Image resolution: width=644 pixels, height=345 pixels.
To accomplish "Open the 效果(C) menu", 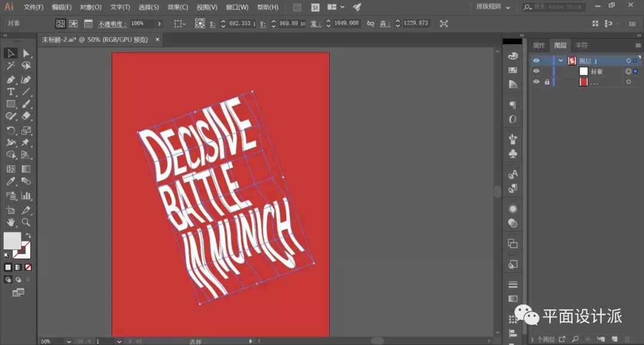I will point(178,7).
